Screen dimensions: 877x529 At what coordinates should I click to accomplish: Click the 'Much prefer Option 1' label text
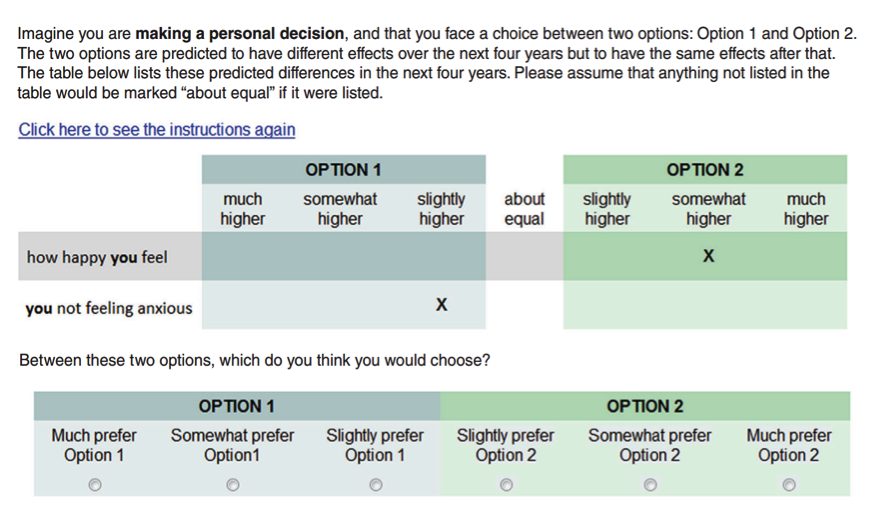pos(94,445)
